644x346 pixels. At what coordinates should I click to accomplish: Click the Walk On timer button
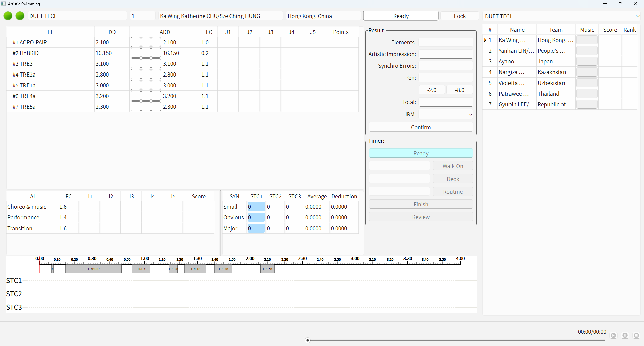[453, 166]
